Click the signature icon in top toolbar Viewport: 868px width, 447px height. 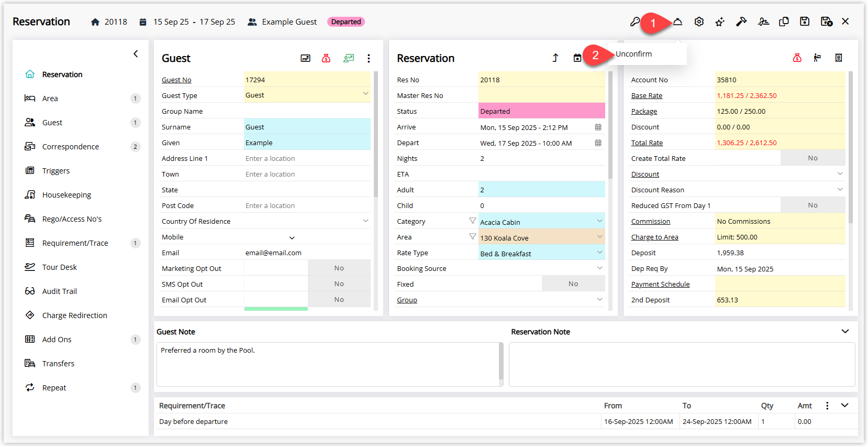(x=763, y=21)
